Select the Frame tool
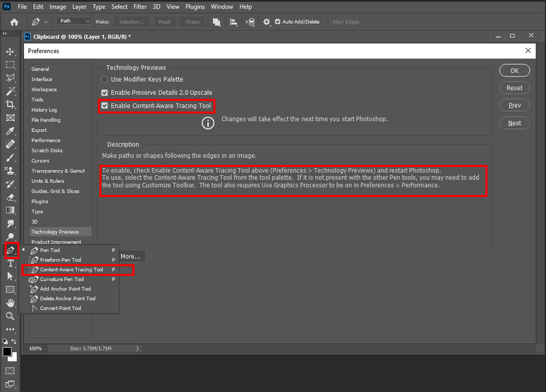This screenshot has width=546, height=392. 10,117
